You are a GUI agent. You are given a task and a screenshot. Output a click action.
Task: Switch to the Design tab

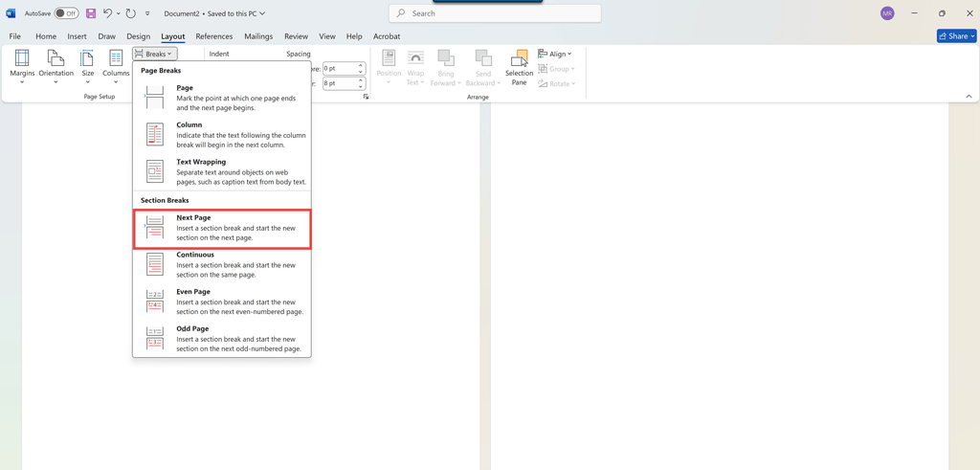coord(138,36)
